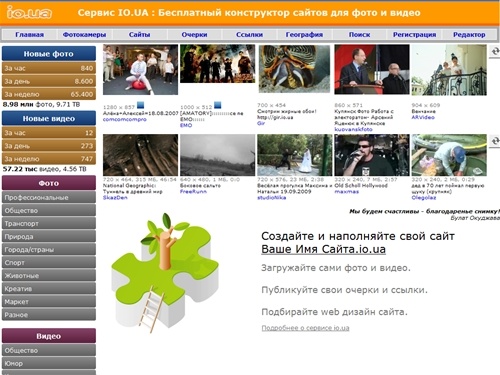
Task: Show new videos За неделю 747
Action: click(49, 159)
